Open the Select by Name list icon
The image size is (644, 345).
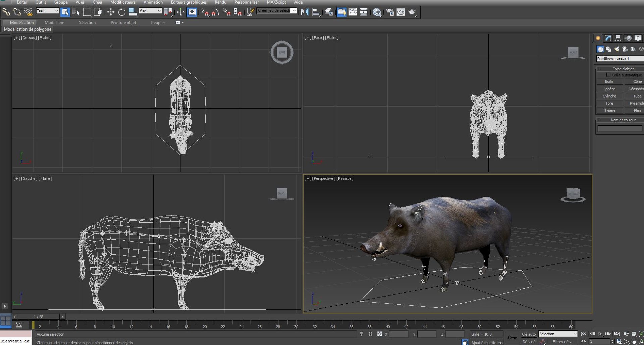(76, 12)
